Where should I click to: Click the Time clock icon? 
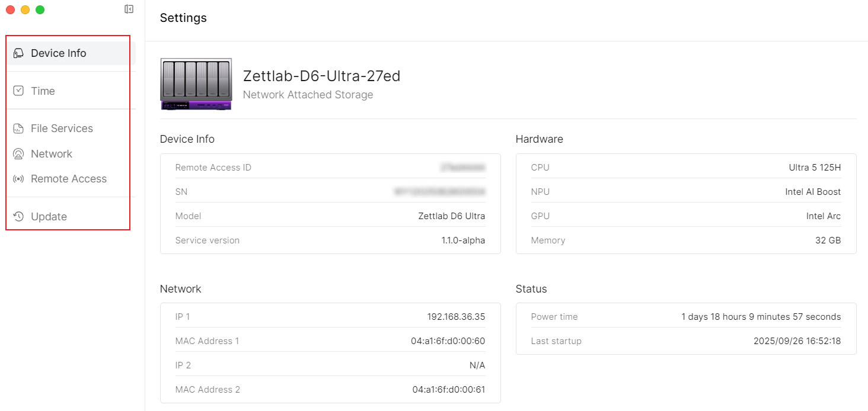point(18,91)
